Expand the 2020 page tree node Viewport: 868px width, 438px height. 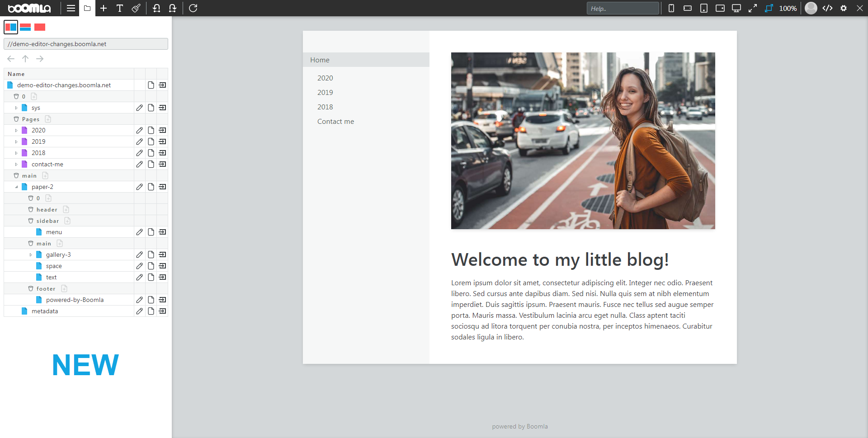coord(16,130)
